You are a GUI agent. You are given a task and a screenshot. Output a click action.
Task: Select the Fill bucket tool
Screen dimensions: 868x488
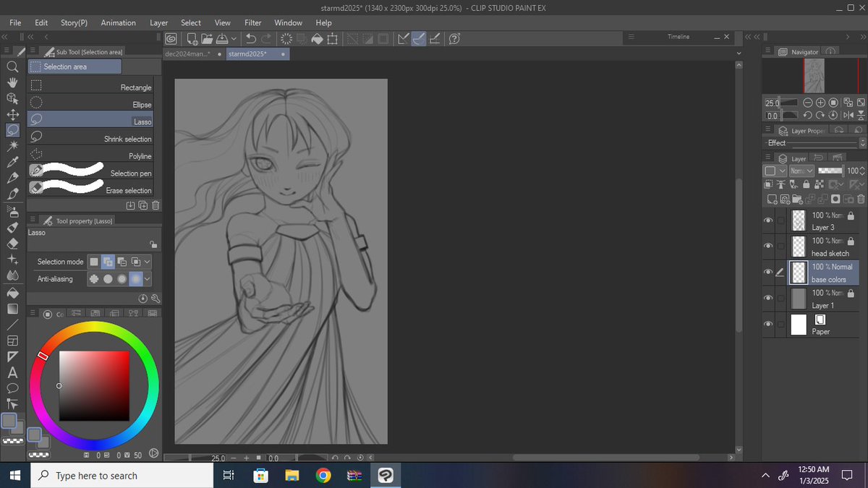pos(12,293)
